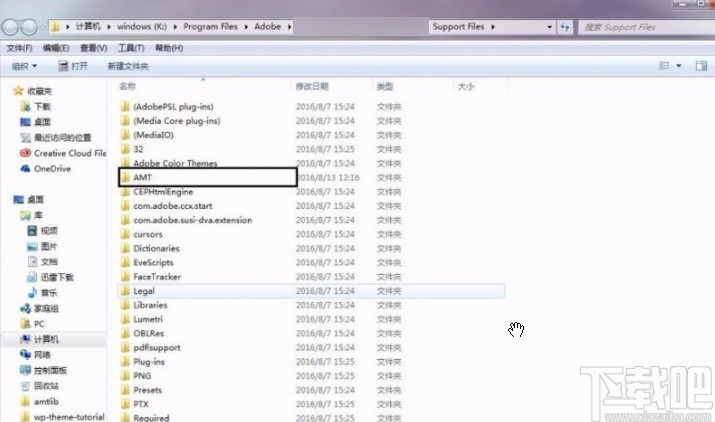
Task: Select 家庭组 in navigation pane
Action: coord(39,308)
